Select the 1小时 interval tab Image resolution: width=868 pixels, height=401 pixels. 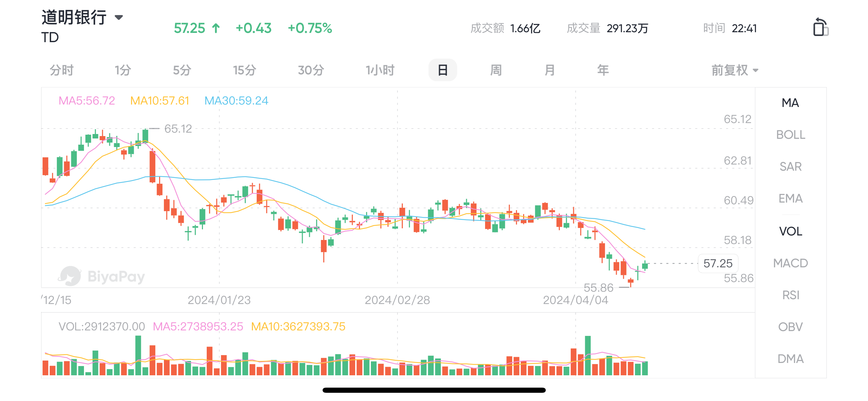point(380,70)
